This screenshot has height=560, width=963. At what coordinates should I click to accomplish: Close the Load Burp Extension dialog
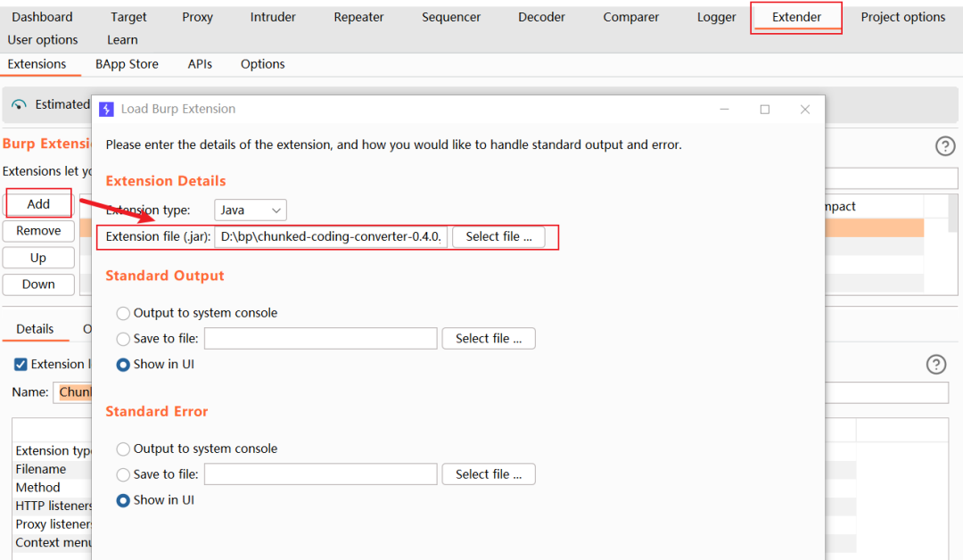(805, 110)
